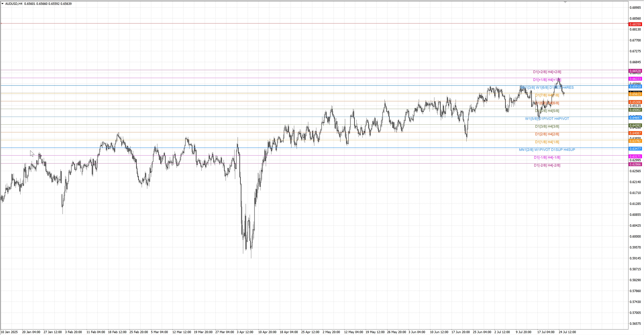Screen dimensions: 644x335
Task: Click the magenta 0.63171 price tag
Action: (x=635, y=156)
